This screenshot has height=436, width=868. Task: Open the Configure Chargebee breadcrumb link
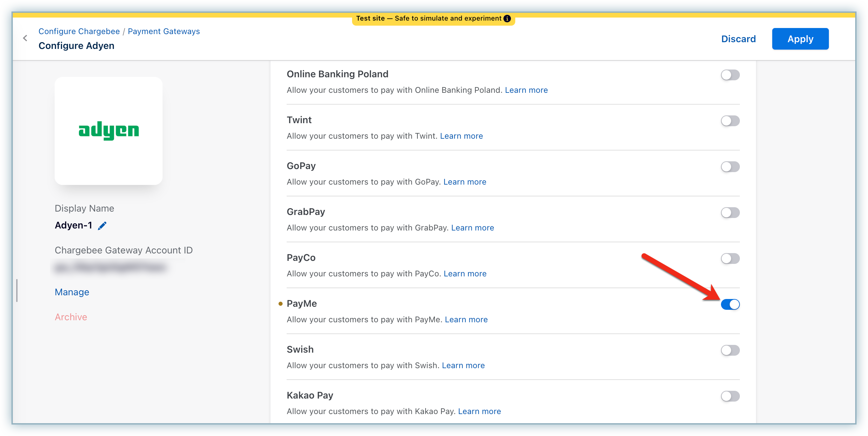pyautogui.click(x=79, y=31)
